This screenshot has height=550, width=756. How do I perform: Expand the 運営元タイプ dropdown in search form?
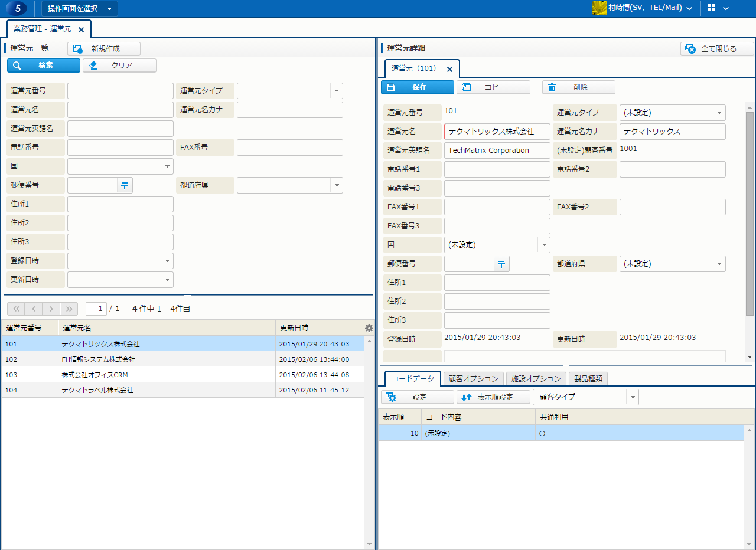(337, 91)
